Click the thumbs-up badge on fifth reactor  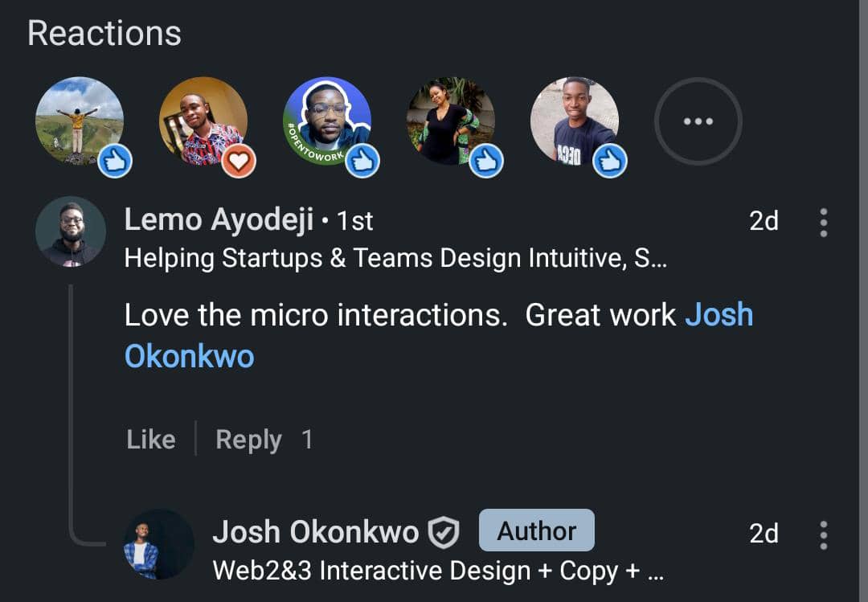610,161
